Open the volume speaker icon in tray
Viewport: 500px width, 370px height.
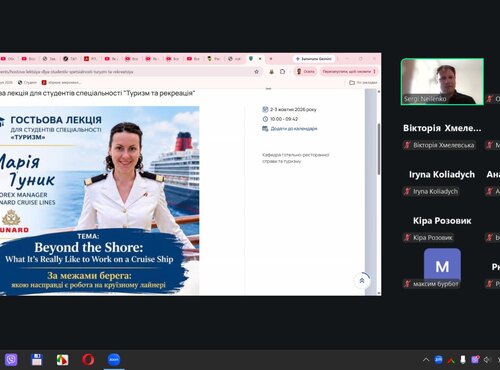(487, 360)
